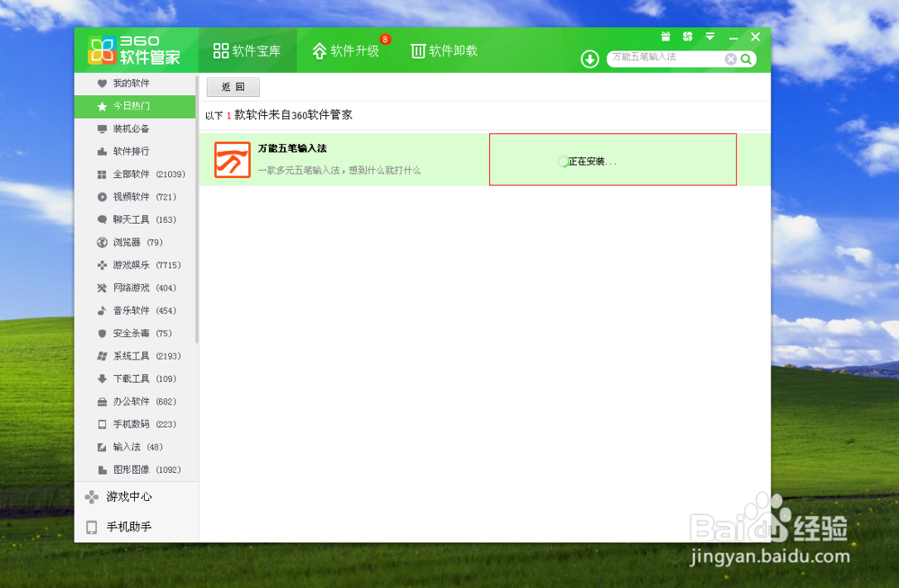Click the play icon beside 视频软件
899x588 pixels.
[102, 197]
